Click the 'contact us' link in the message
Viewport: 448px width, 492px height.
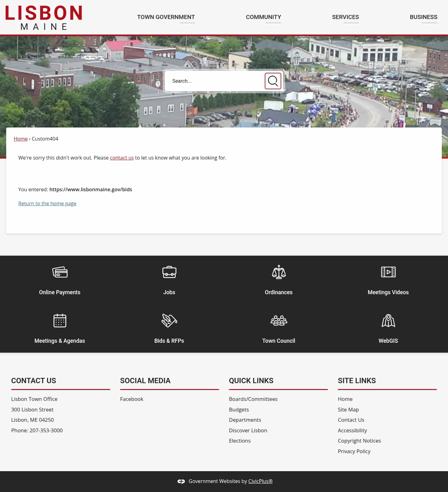[x=122, y=158]
